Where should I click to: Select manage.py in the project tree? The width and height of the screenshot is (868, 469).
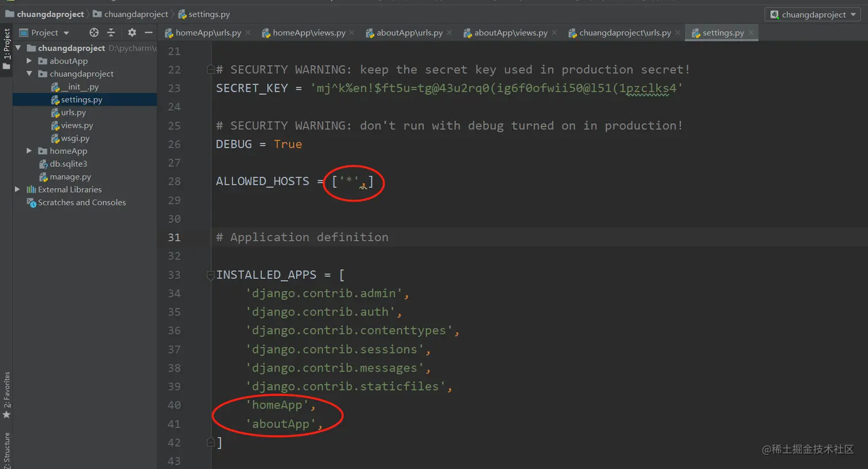point(70,177)
